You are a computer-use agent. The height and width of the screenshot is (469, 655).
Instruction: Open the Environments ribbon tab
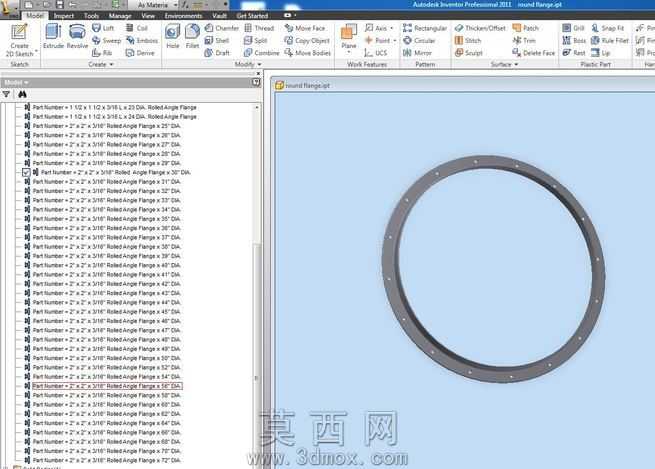click(x=183, y=16)
